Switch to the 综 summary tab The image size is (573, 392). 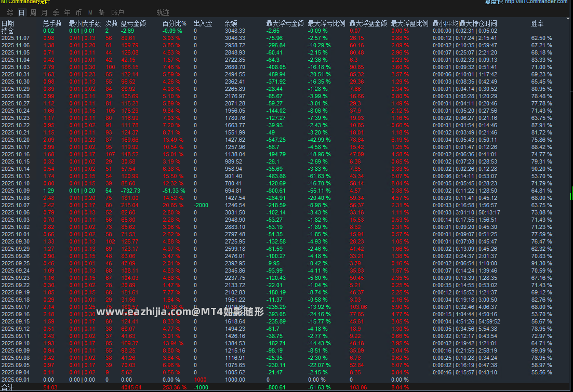coord(10,13)
